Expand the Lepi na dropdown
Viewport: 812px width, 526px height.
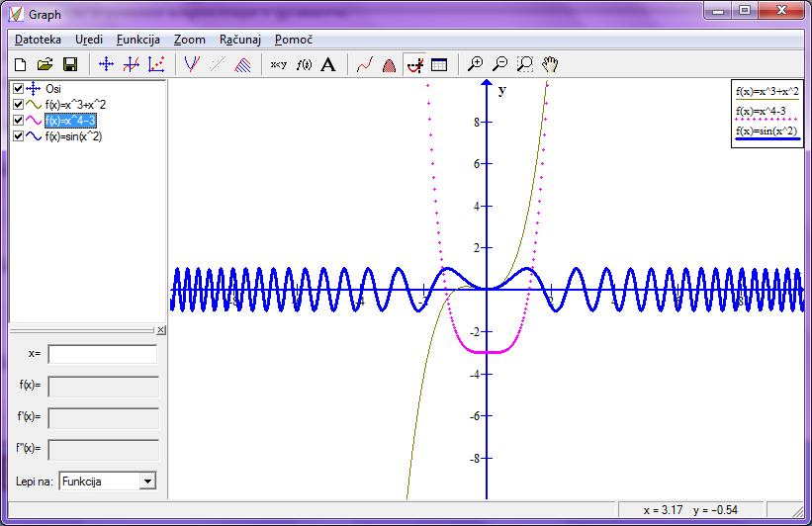147,482
